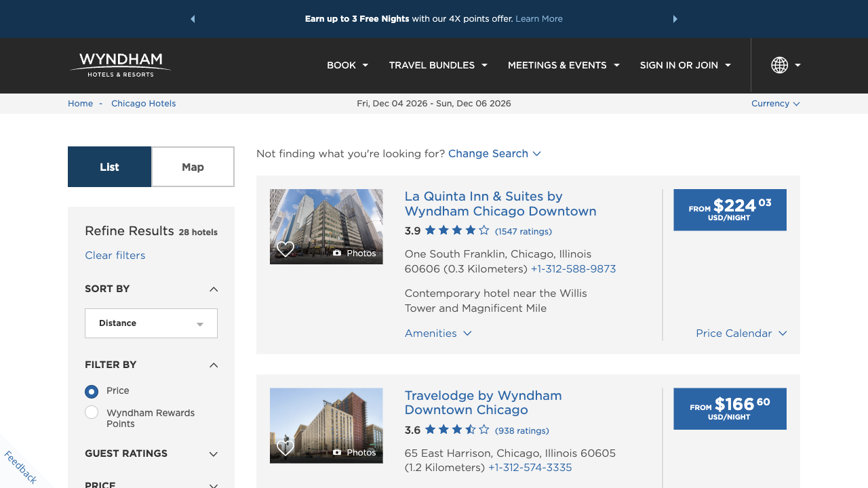Open the MEETINGS & EVENTS menu
This screenshot has width=868, height=488.
coord(564,65)
